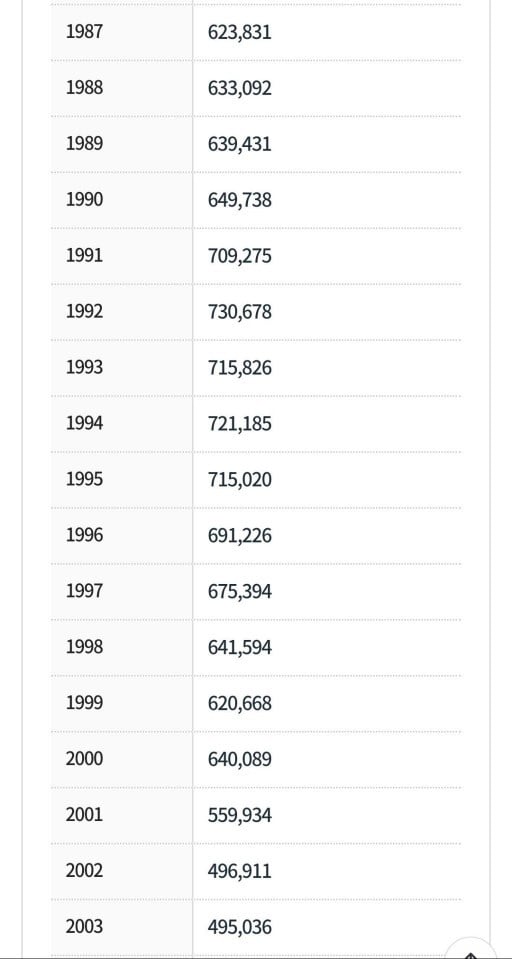Screen dimensions: 512x959
Task: Select the 2001 year cell
Action: [122, 815]
